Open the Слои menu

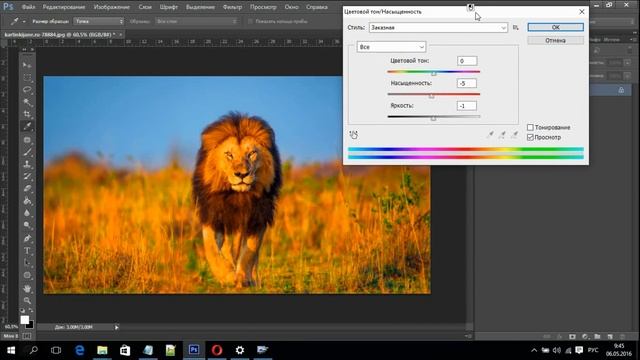point(145,7)
